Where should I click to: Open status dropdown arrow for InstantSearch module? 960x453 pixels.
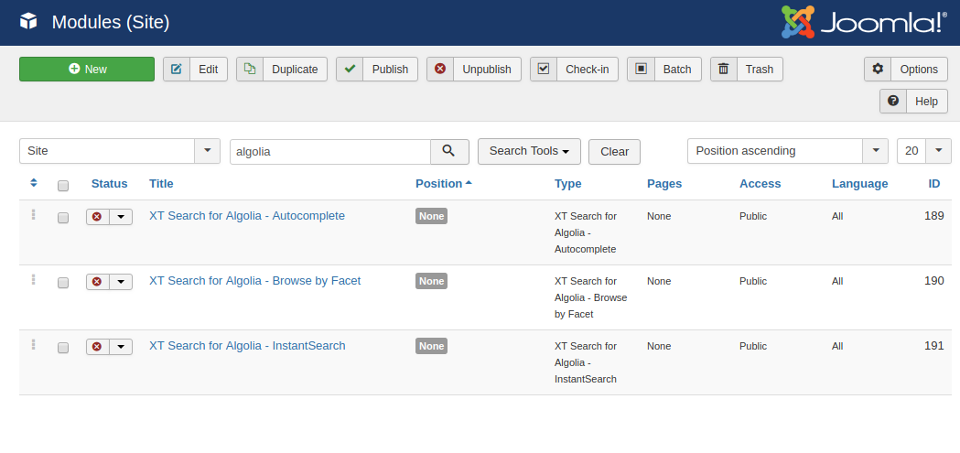121,346
